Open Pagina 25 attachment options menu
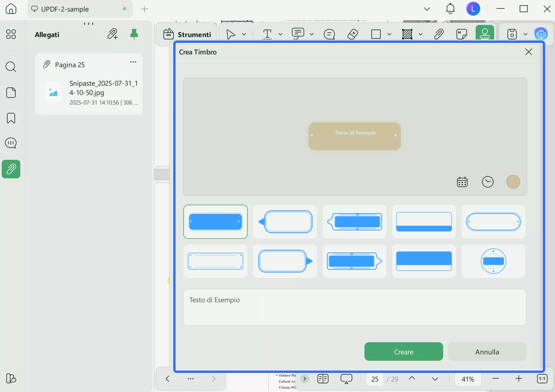Image resolution: width=555 pixels, height=392 pixels. [x=133, y=62]
